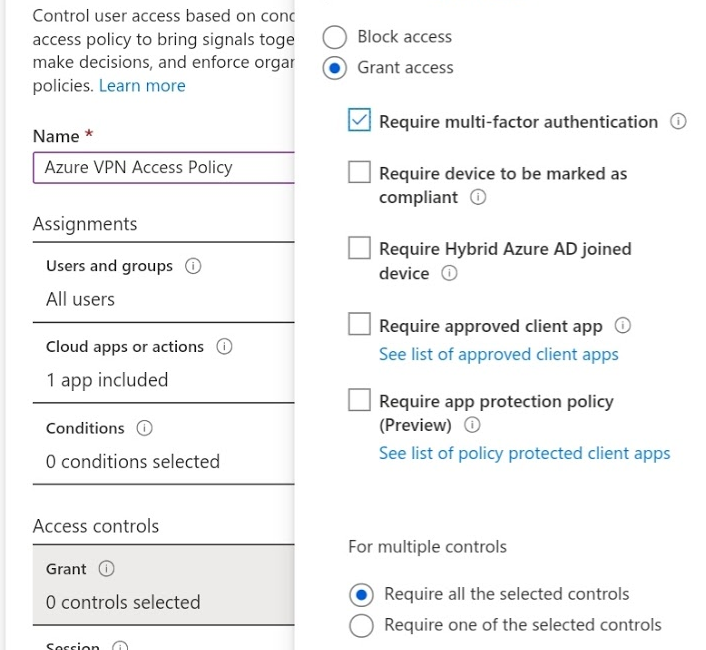Click info icon next to Users and groups
This screenshot has width=706, height=650.
pos(193,267)
